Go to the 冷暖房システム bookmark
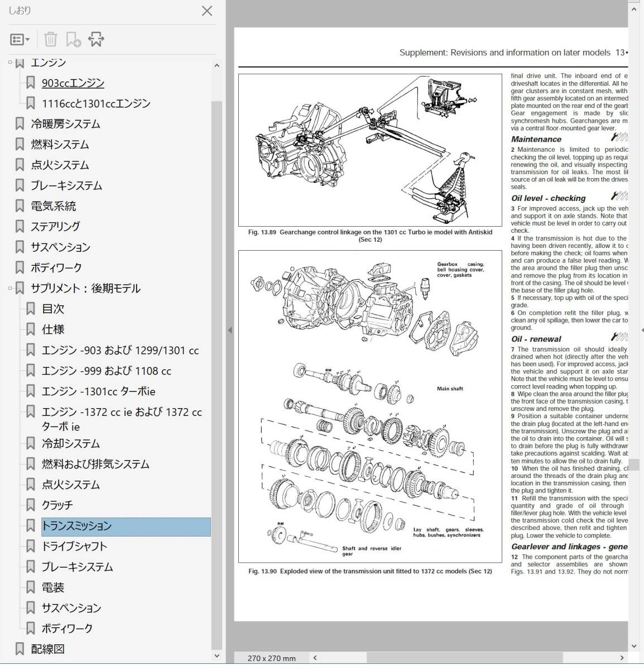Image resolution: width=644 pixels, height=670 pixels. tap(65, 124)
